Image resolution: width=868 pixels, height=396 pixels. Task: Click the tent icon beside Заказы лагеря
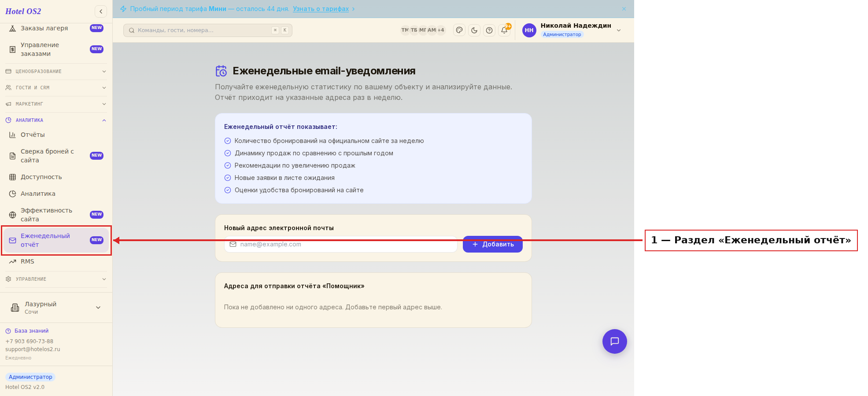click(13, 28)
